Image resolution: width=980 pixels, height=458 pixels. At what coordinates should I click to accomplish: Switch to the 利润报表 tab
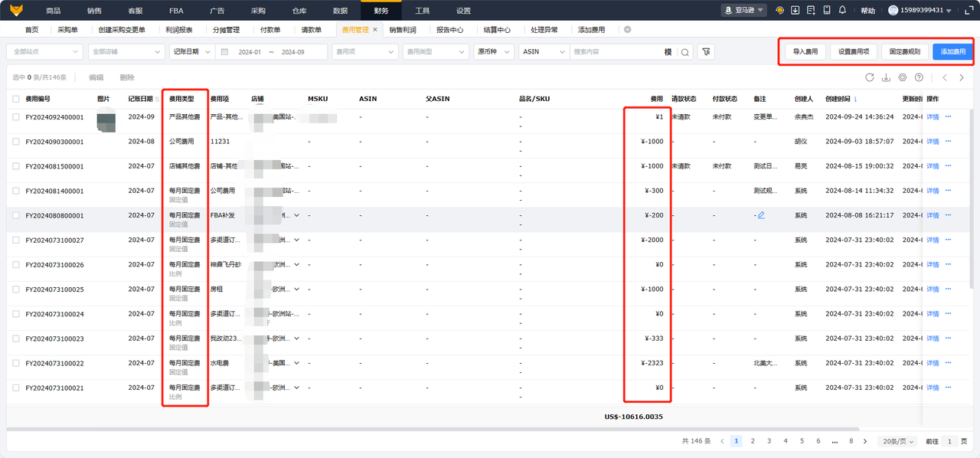[179, 30]
